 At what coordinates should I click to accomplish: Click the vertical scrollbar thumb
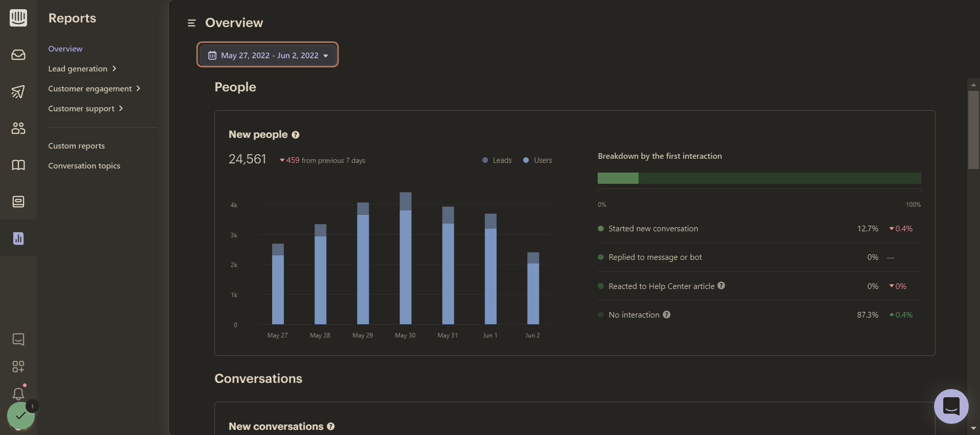click(973, 130)
